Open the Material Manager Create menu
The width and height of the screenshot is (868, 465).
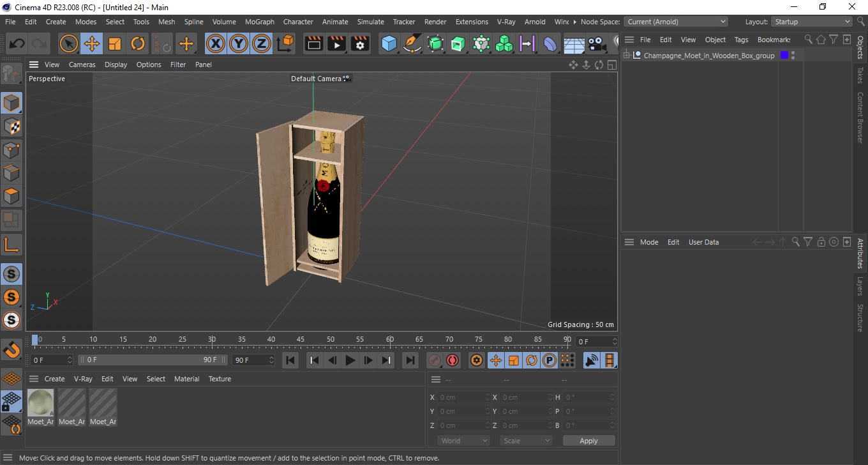pos(54,379)
